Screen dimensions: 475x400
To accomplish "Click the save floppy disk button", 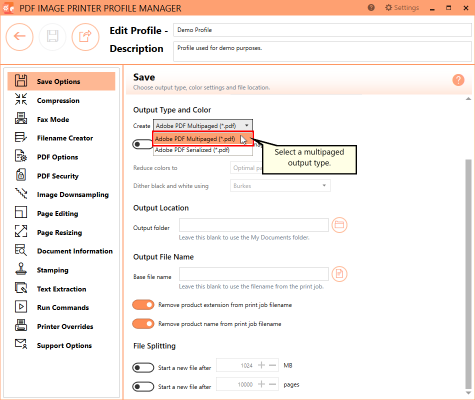I will point(52,36).
